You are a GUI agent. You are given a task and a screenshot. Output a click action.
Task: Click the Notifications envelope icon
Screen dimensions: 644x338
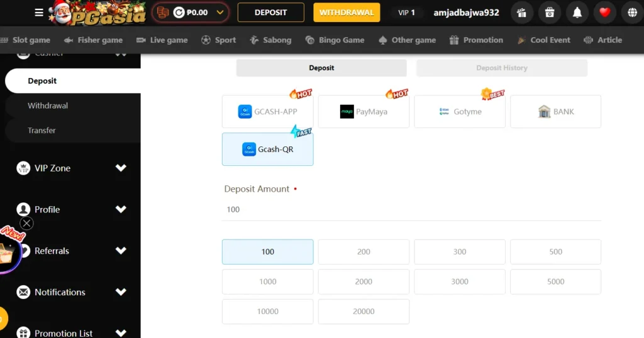click(x=23, y=292)
